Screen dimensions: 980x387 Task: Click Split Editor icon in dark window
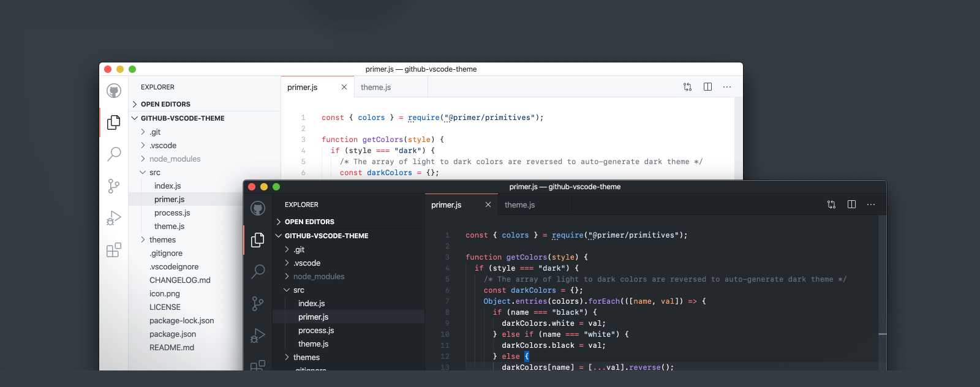pyautogui.click(x=851, y=205)
